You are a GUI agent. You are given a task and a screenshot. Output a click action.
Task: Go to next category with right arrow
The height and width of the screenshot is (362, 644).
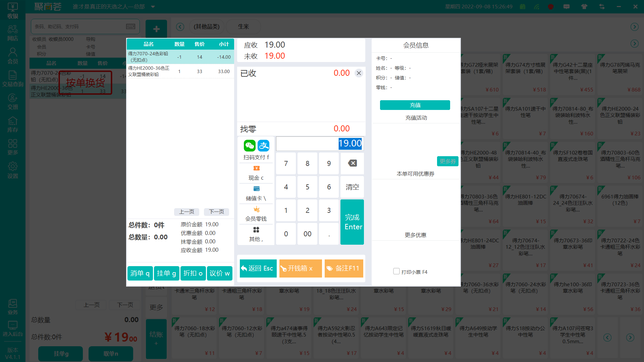[x=634, y=26]
